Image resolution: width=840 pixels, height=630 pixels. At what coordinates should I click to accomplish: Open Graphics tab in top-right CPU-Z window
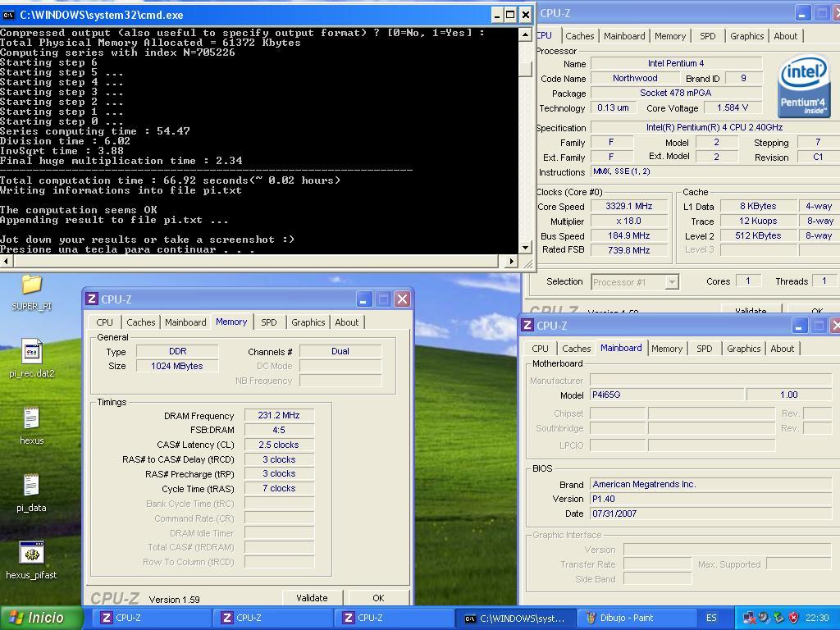746,36
